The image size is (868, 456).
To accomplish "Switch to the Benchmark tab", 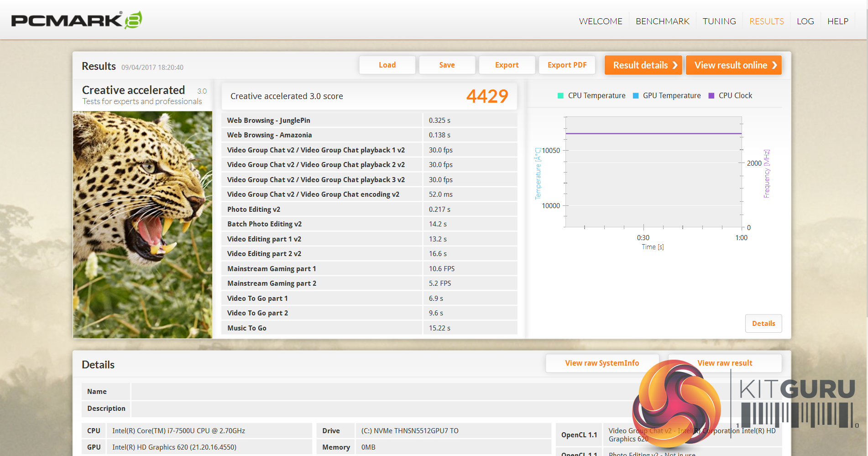I will [x=662, y=21].
